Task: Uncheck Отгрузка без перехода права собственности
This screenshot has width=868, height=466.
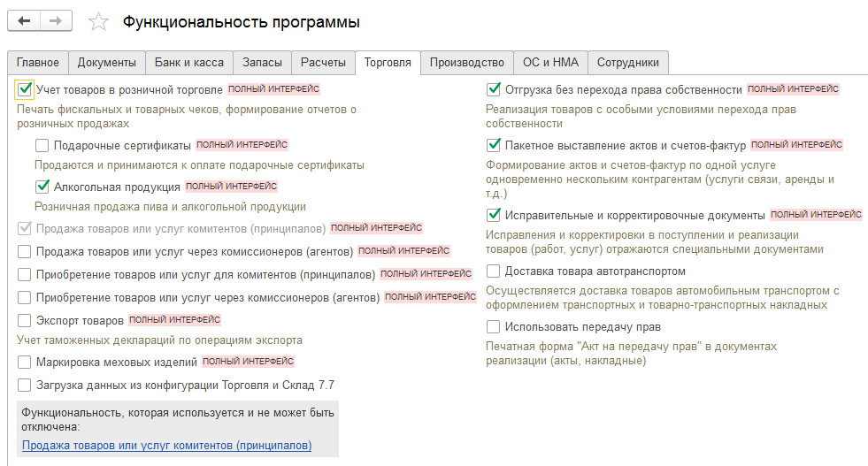Action: point(494,89)
